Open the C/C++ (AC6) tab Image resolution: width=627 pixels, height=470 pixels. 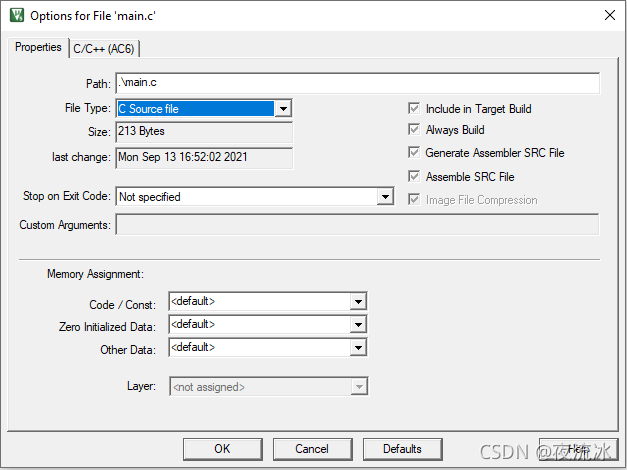click(104, 49)
